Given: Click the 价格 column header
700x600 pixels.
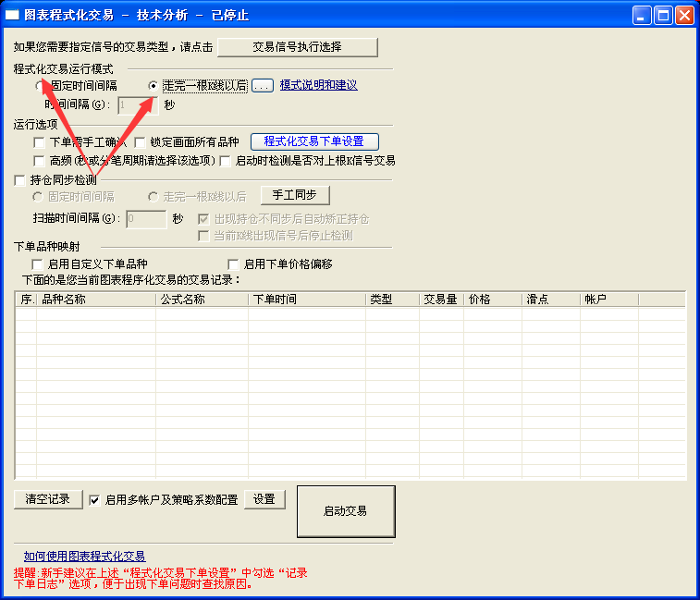Looking at the screenshot, I should (x=493, y=300).
